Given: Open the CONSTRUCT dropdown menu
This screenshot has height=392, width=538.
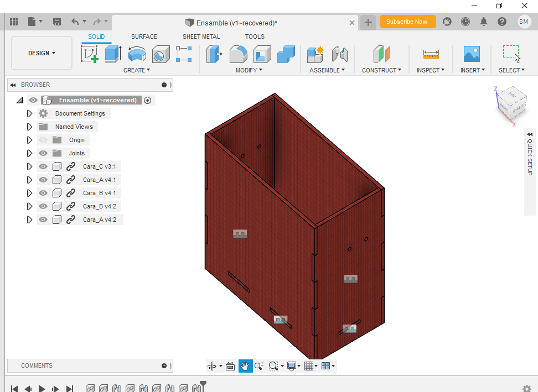Looking at the screenshot, I should (x=381, y=70).
